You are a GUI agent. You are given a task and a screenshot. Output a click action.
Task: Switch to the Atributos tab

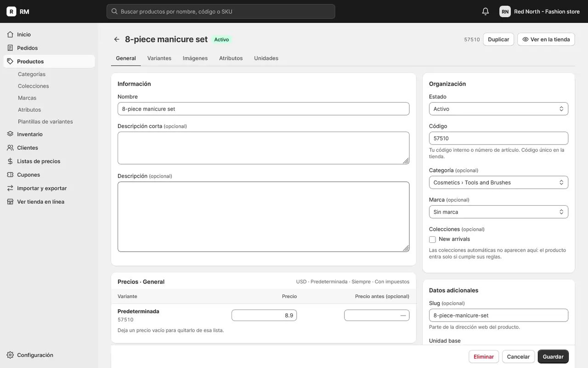[231, 58]
